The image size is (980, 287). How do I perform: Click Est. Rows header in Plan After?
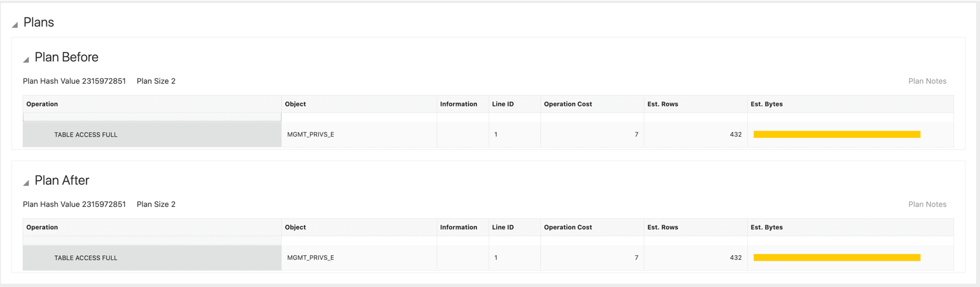662,227
